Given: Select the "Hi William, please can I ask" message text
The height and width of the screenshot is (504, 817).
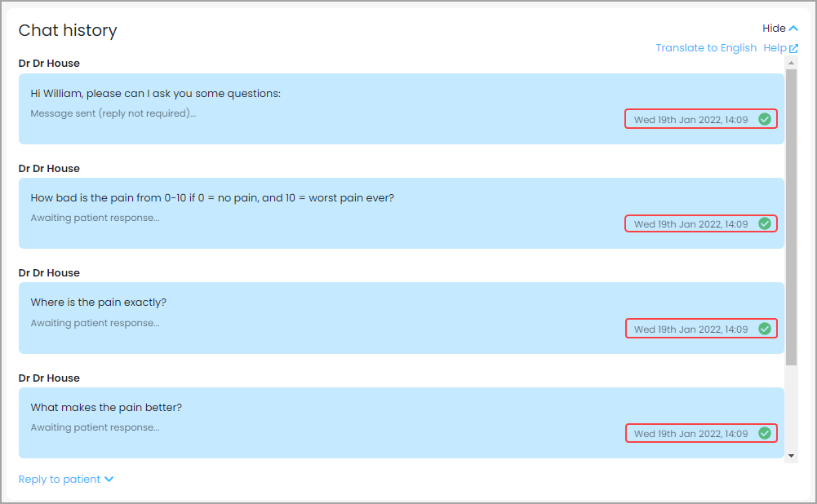Looking at the screenshot, I should pyautogui.click(x=155, y=94).
